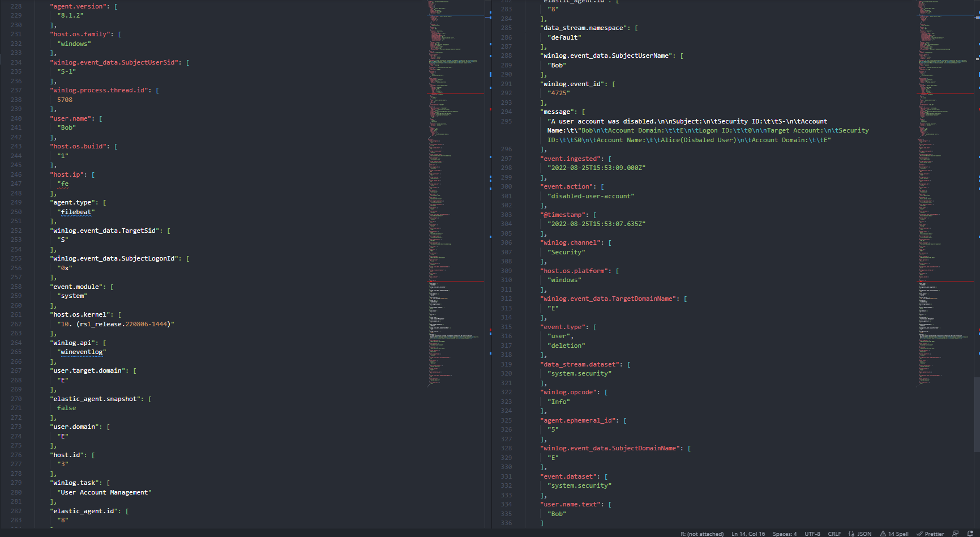Click the "winlog.event_data.SubjectDomainName" key
Viewport: 980px width, 537px height.
pyautogui.click(x=610, y=449)
